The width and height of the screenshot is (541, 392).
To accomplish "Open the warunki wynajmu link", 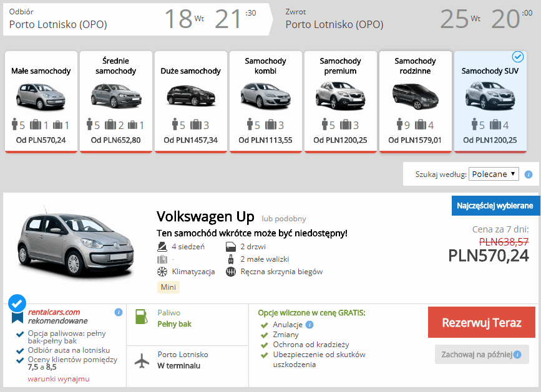I will (x=59, y=379).
